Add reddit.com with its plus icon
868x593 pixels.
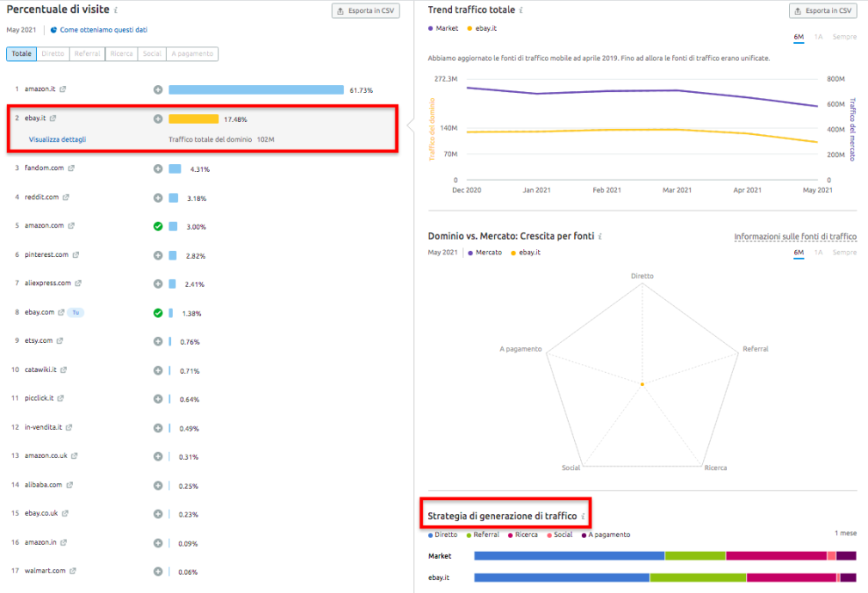pos(158,198)
